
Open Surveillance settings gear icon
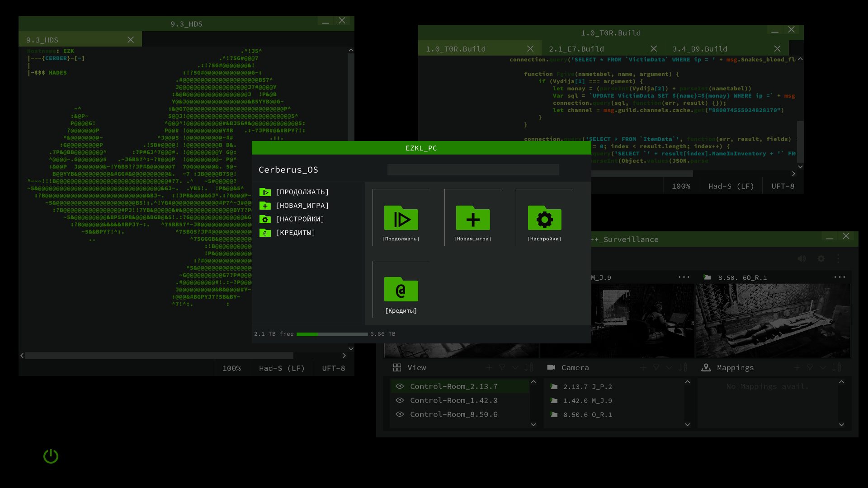(821, 258)
